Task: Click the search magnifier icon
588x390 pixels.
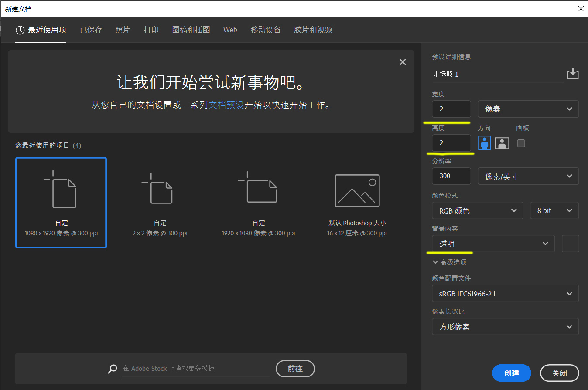Action: point(113,369)
